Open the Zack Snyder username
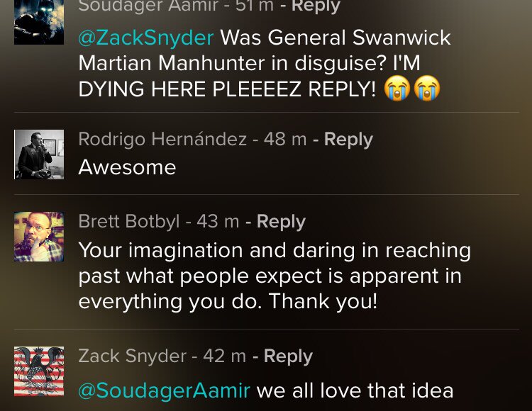 click(132, 356)
